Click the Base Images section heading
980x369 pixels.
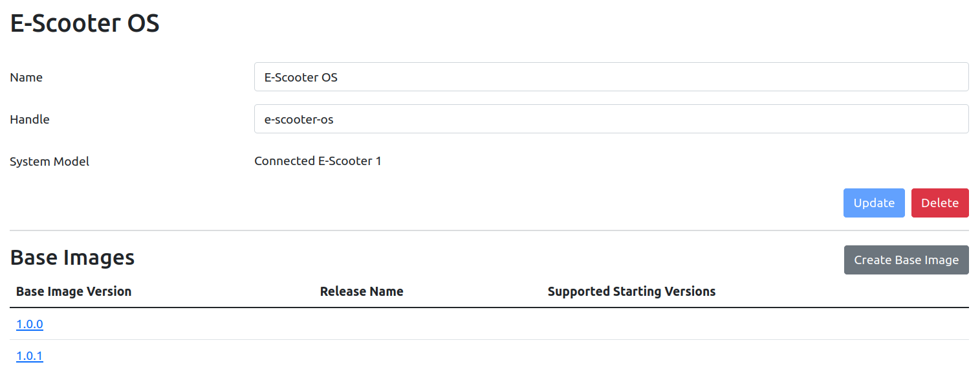click(72, 258)
